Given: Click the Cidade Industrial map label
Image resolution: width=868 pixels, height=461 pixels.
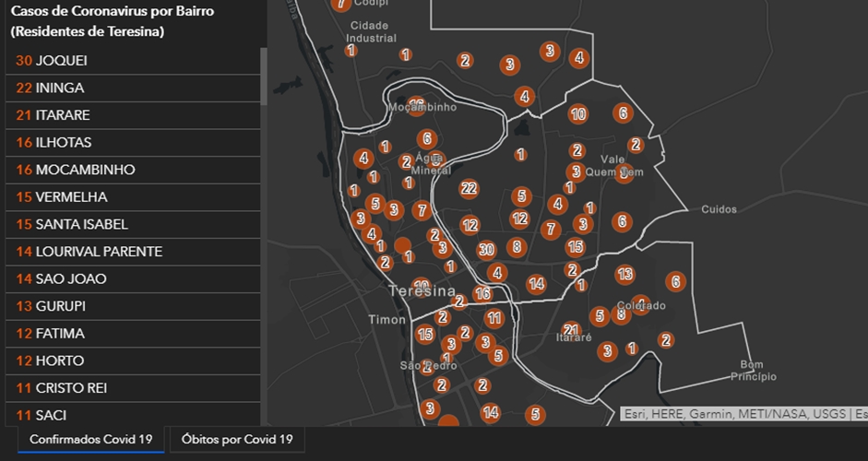Looking at the screenshot, I should [371, 32].
